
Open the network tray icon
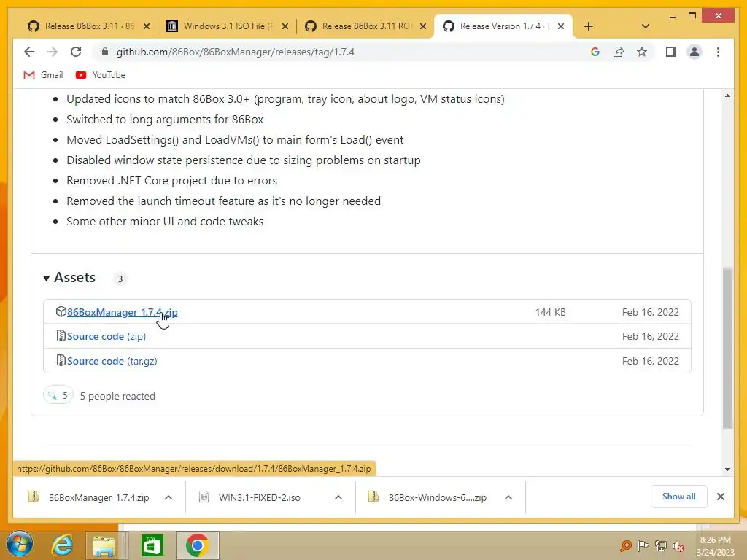pyautogui.click(x=660, y=545)
